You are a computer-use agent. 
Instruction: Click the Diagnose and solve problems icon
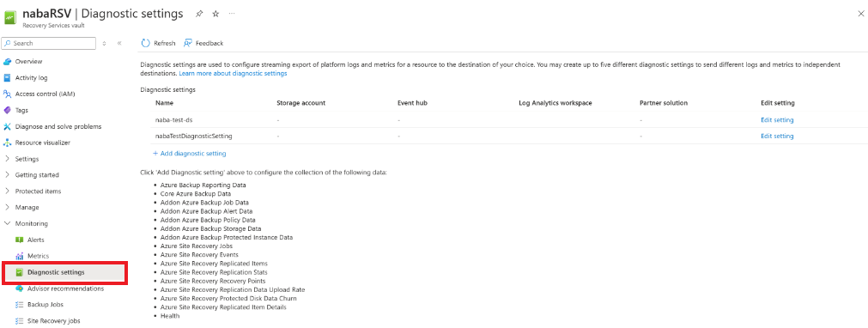[7, 126]
